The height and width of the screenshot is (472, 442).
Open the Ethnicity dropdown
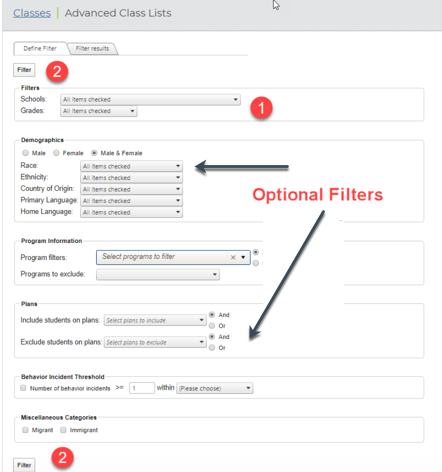click(x=131, y=178)
